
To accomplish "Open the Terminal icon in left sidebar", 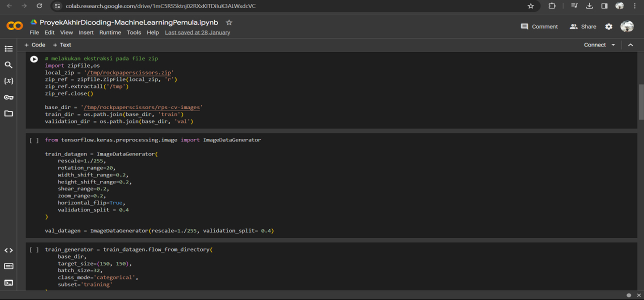I will (x=8, y=282).
